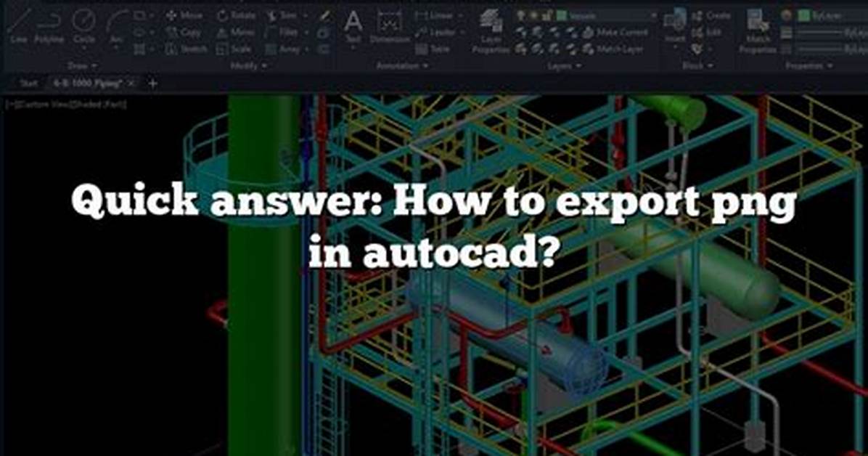
Task: Expand the Draw panel
Action: click(x=83, y=66)
